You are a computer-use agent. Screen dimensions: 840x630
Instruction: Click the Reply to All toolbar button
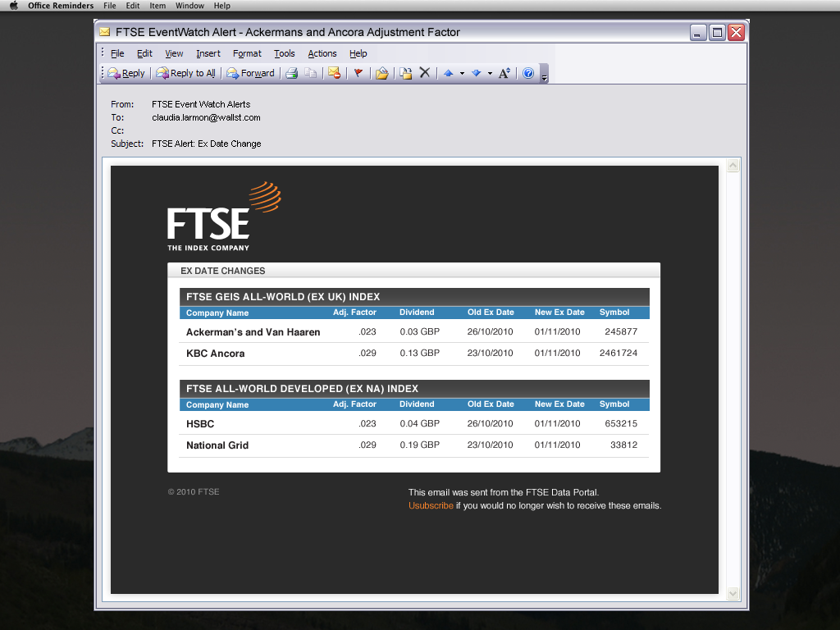(186, 73)
